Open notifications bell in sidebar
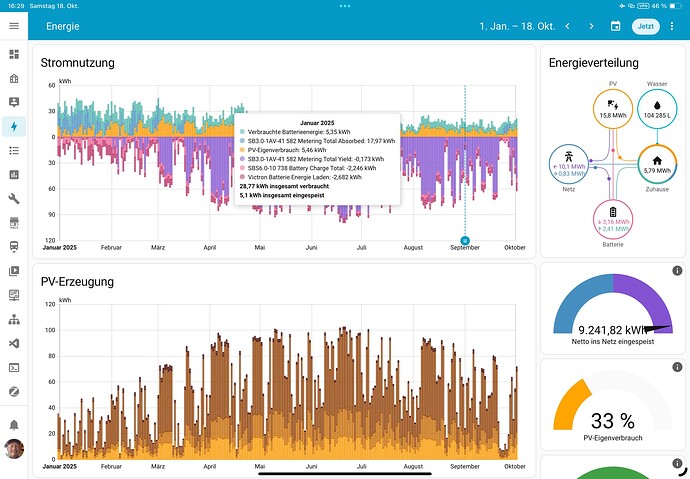Viewport: 690px width, 479px height. point(14,425)
